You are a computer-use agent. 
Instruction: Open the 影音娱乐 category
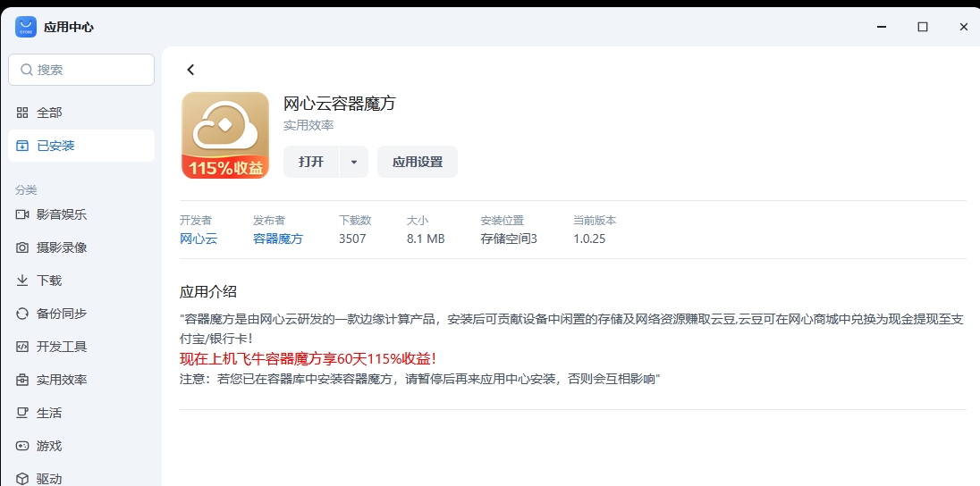point(81,214)
